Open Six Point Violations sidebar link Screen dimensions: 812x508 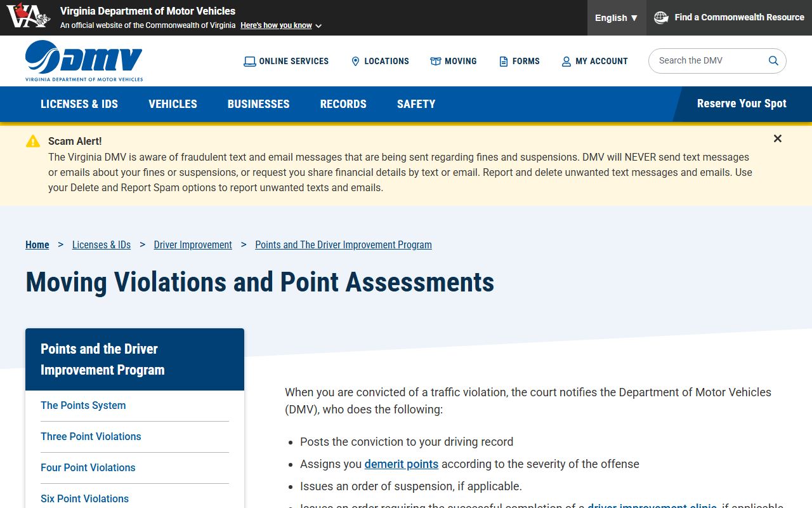(x=84, y=498)
